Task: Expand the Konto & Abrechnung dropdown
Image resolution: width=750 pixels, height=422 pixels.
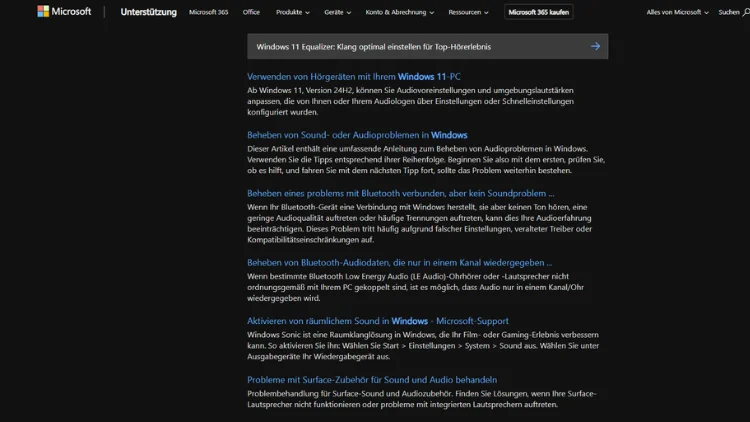Action: 399,12
